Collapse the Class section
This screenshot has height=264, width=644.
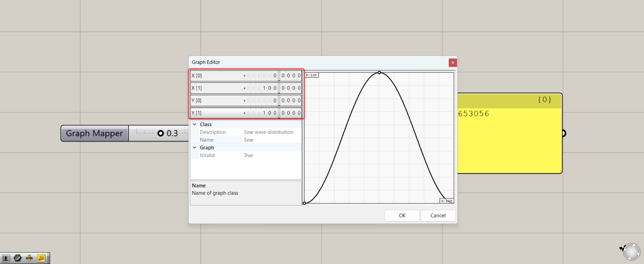194,124
